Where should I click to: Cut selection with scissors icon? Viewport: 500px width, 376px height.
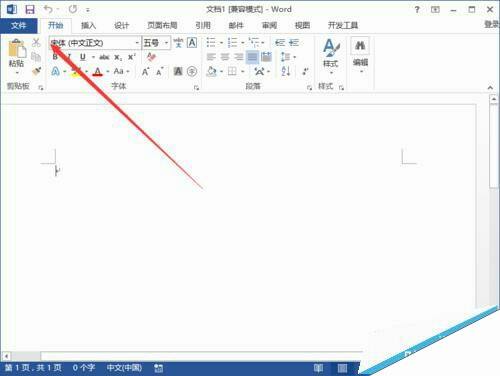[x=36, y=42]
